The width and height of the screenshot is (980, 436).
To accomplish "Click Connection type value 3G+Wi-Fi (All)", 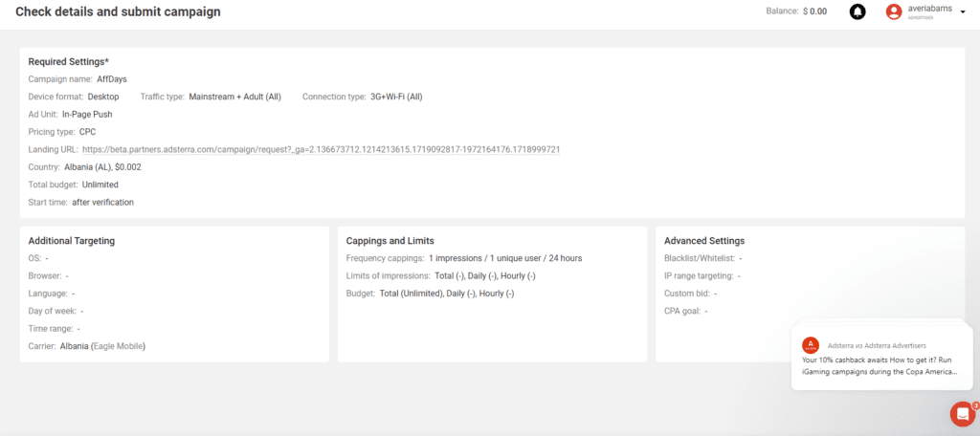I will pos(397,97).
